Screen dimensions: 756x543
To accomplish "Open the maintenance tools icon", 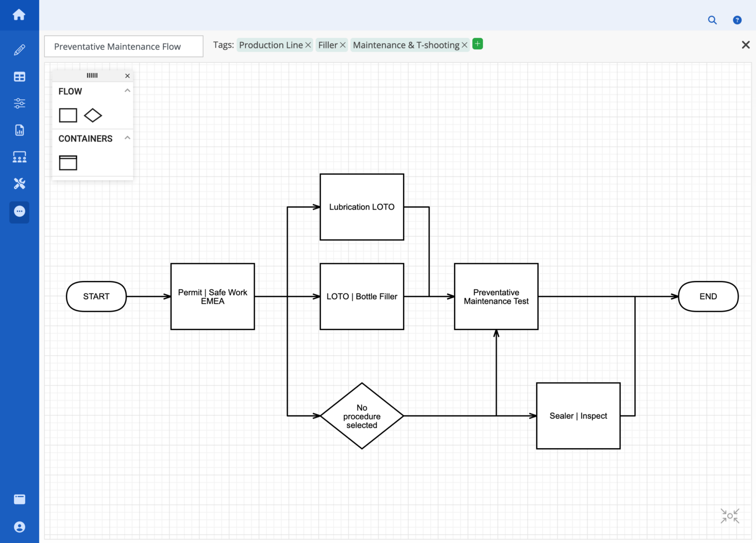I will tap(19, 183).
